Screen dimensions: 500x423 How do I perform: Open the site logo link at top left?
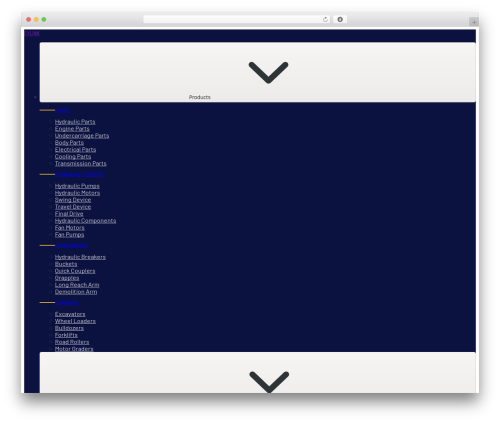pyautogui.click(x=32, y=33)
